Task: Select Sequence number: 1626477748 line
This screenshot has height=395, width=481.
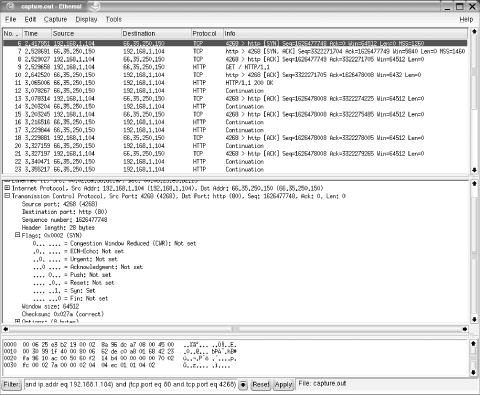Action: [64, 220]
